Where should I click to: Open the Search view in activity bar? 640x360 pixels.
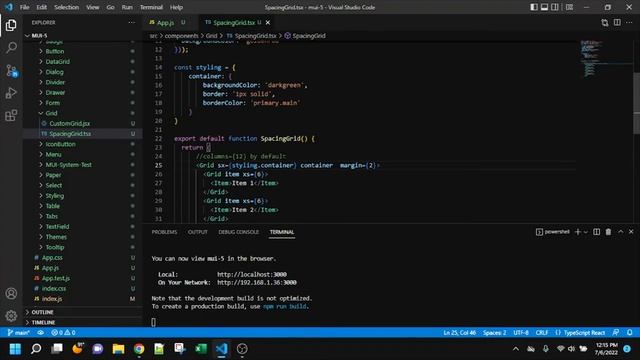[11, 47]
